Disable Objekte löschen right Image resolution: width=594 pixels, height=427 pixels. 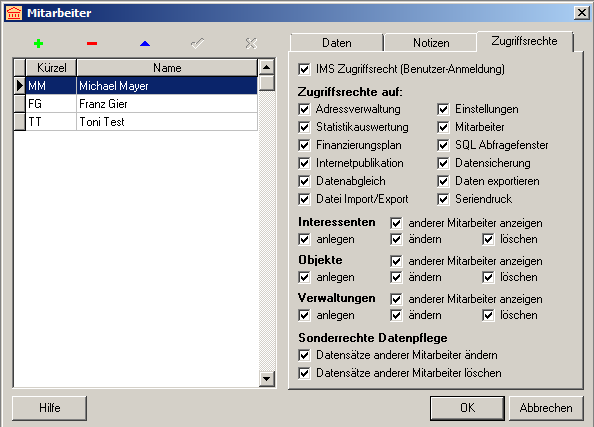[488, 277]
